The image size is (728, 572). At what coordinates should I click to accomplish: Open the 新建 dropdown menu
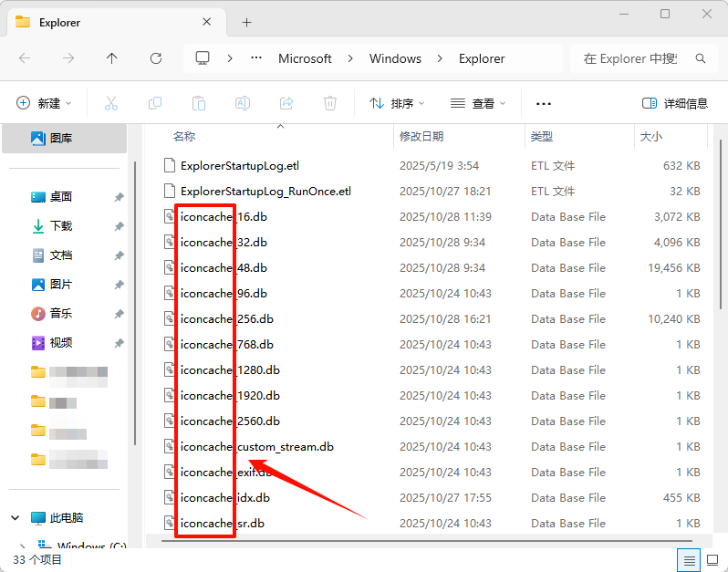click(45, 103)
